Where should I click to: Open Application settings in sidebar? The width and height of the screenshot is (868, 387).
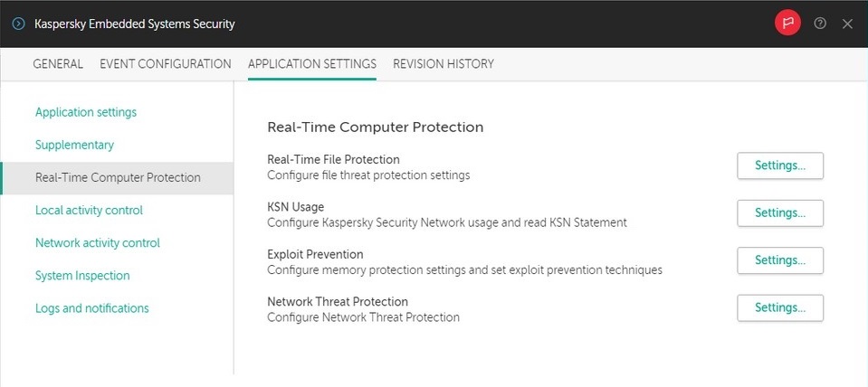click(86, 112)
